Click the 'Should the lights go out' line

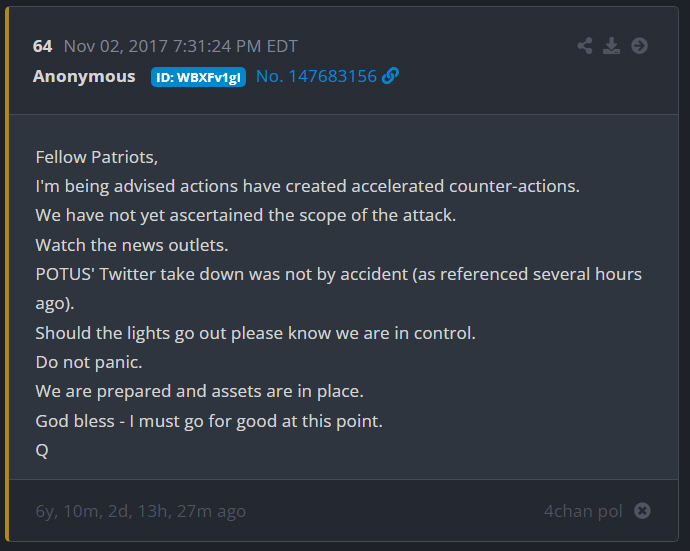255,333
